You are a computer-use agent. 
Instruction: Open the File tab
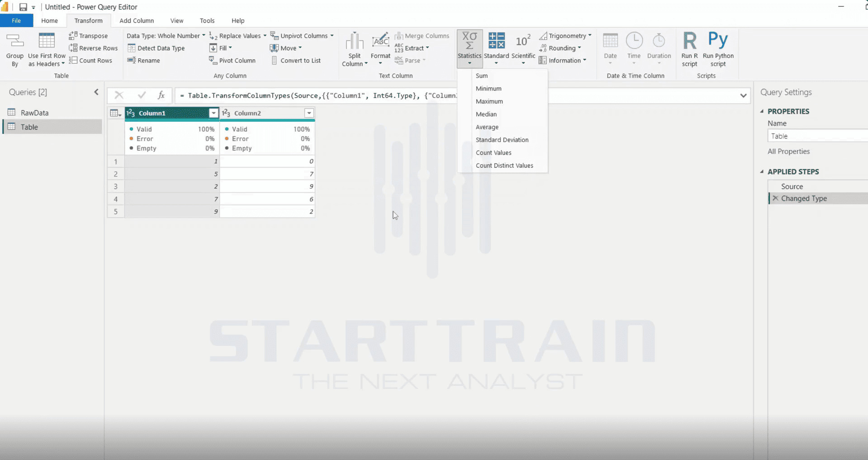16,21
